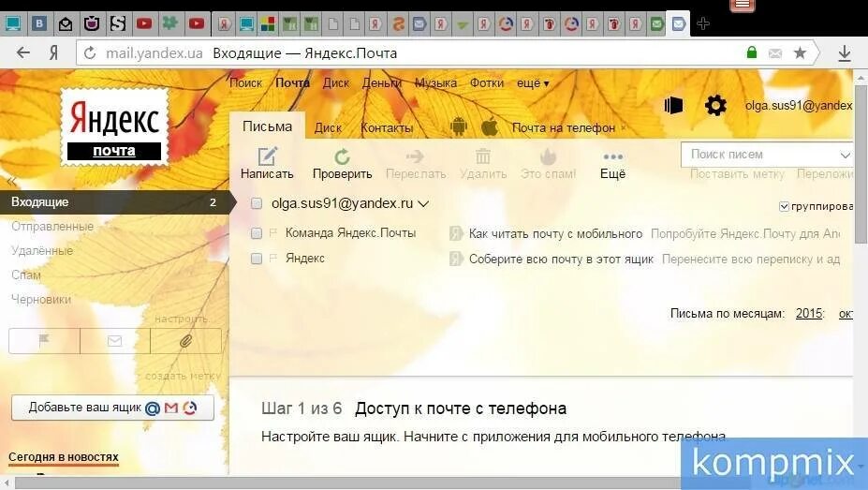
Task: Click the Добавьте ваш ящик button
Action: tap(113, 408)
